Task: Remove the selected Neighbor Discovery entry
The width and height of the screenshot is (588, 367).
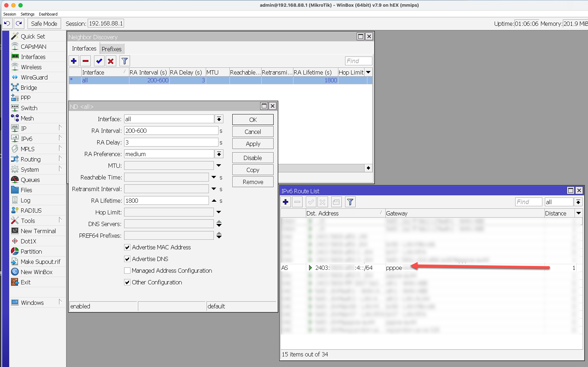Action: [86, 61]
